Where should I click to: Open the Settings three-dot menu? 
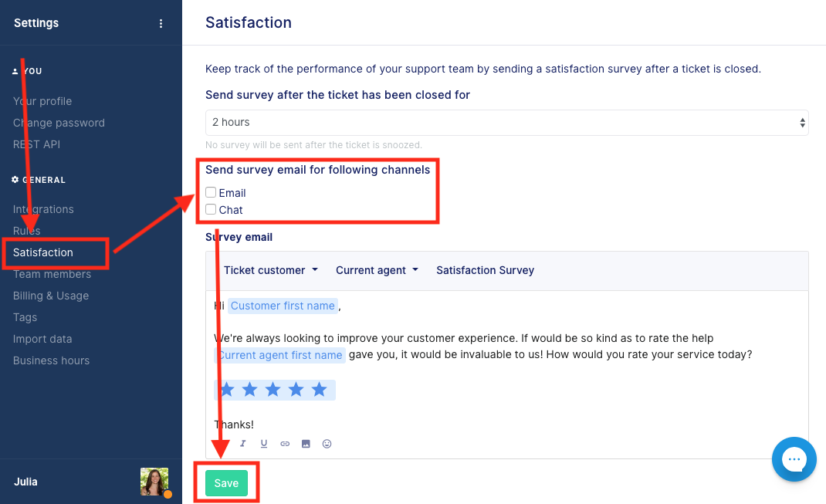tap(161, 23)
